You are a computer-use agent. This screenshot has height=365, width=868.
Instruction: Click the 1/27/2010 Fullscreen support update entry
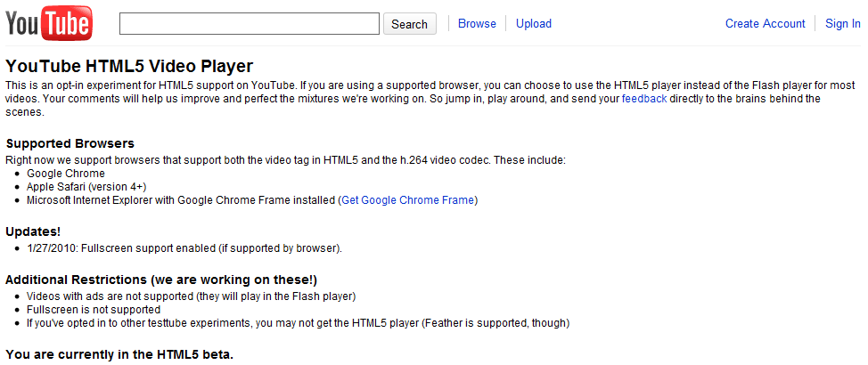click(184, 248)
